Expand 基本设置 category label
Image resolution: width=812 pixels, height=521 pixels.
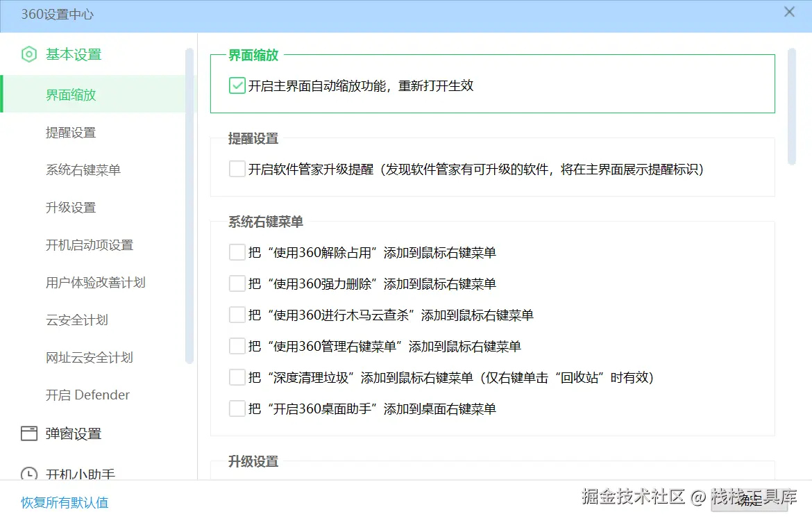point(74,54)
